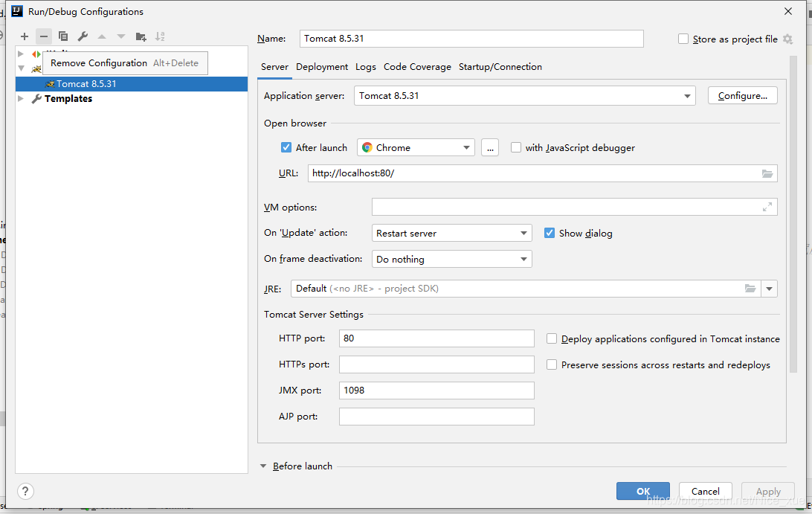The image size is (812, 514).
Task: Move configuration up with arrow icon
Action: [102, 36]
